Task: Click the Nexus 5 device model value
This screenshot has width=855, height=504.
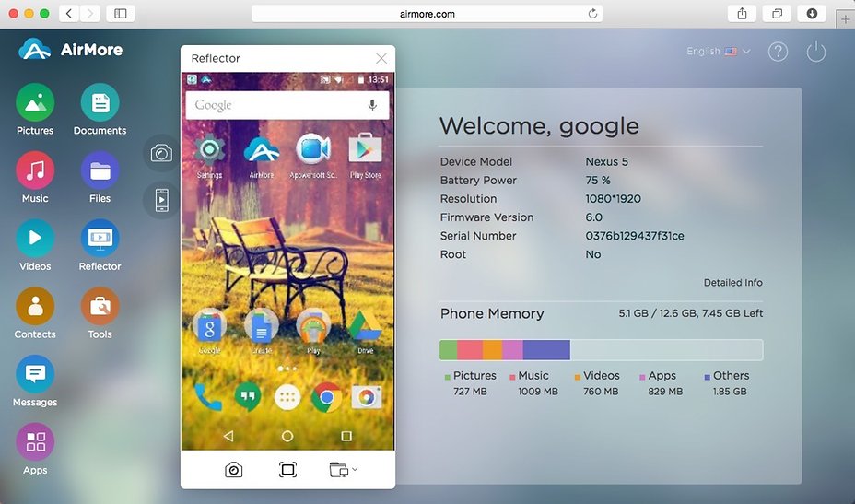Action: [x=606, y=161]
